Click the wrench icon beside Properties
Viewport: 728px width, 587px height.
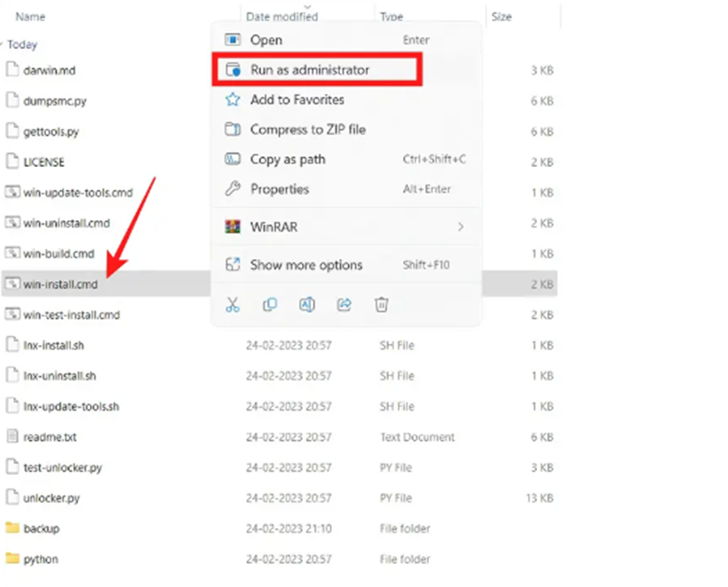(x=233, y=188)
